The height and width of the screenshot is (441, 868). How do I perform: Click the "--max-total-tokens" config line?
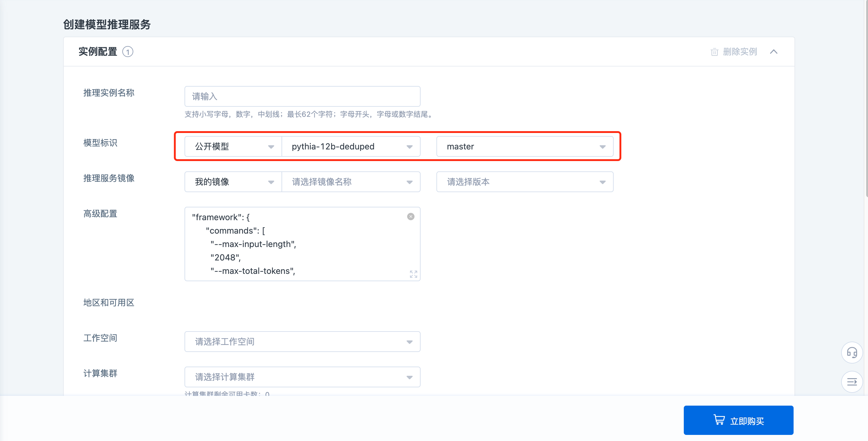253,271
